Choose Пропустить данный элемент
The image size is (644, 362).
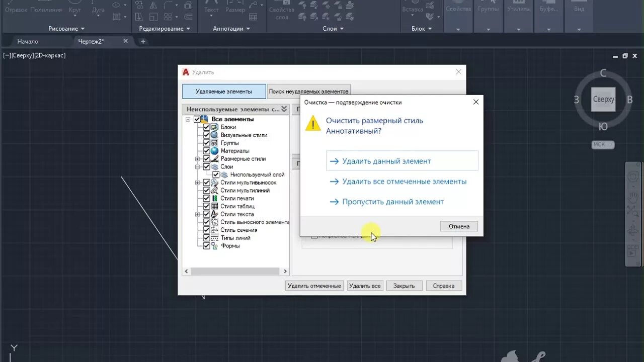(402, 202)
